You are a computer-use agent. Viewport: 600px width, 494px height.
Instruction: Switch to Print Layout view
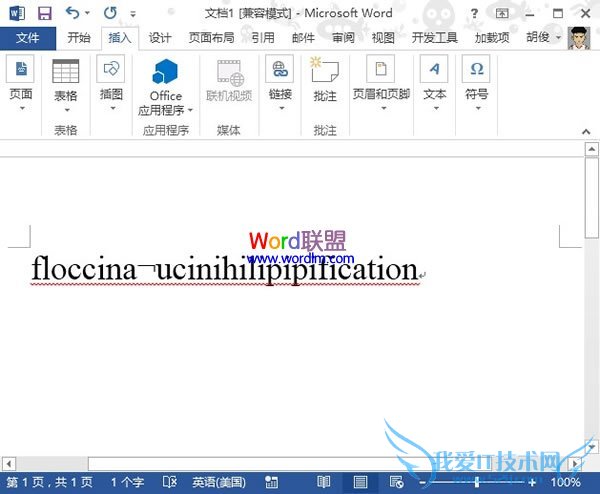[x=360, y=482]
